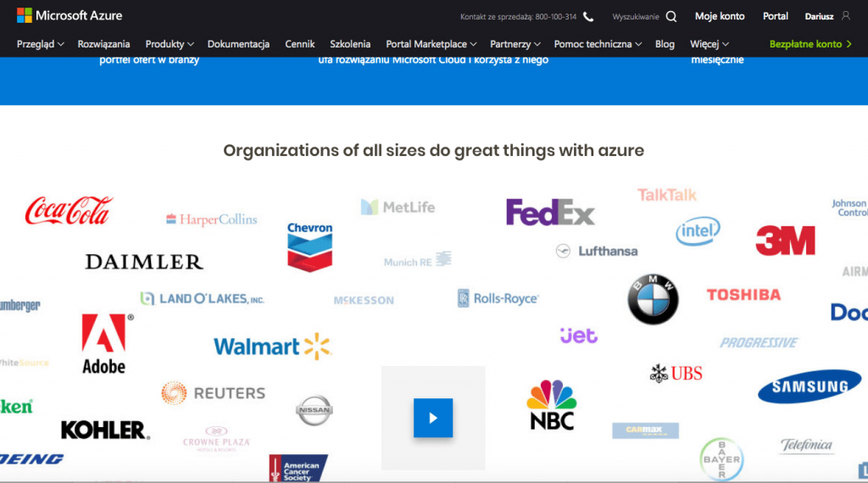The image size is (868, 483).
Task: Click the Wyszukiwanie search field
Action: tap(636, 17)
